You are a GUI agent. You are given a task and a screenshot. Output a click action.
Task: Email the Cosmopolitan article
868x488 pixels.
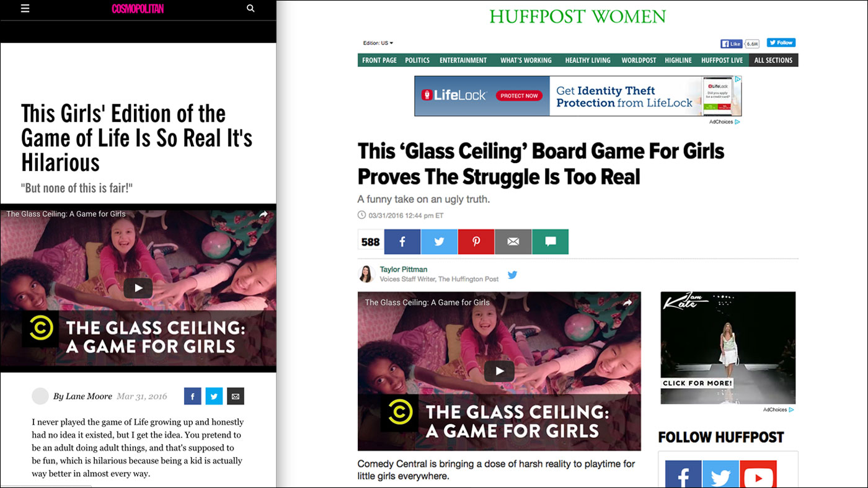click(x=236, y=396)
